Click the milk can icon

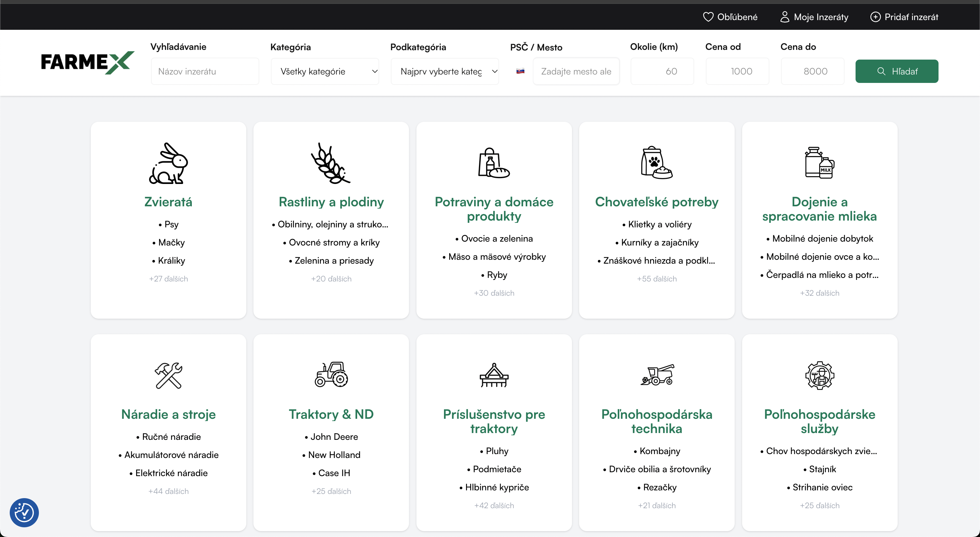point(819,162)
